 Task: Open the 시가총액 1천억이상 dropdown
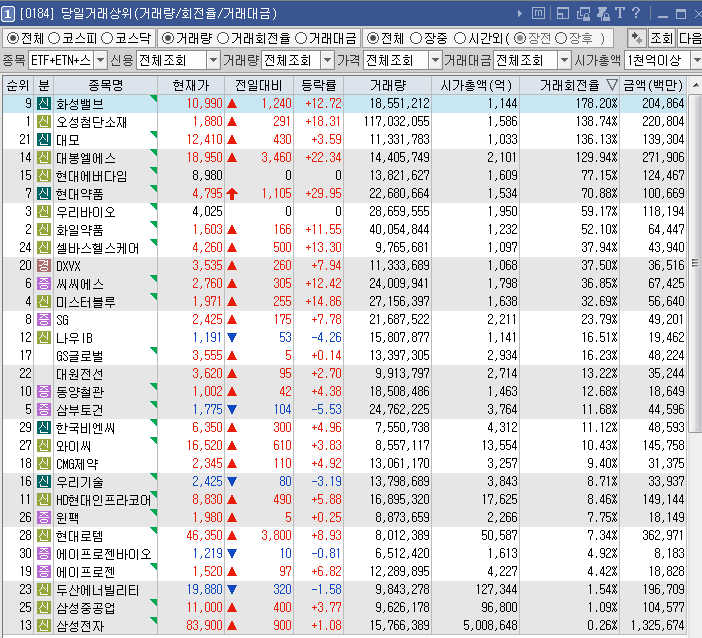tap(697, 60)
